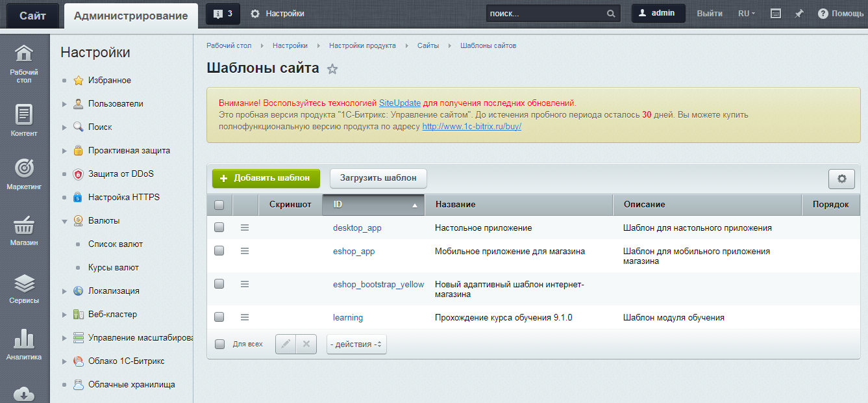This screenshot has height=403, width=868.
Task: Add Шаблоны сайта page to favorites star
Action: click(x=332, y=69)
